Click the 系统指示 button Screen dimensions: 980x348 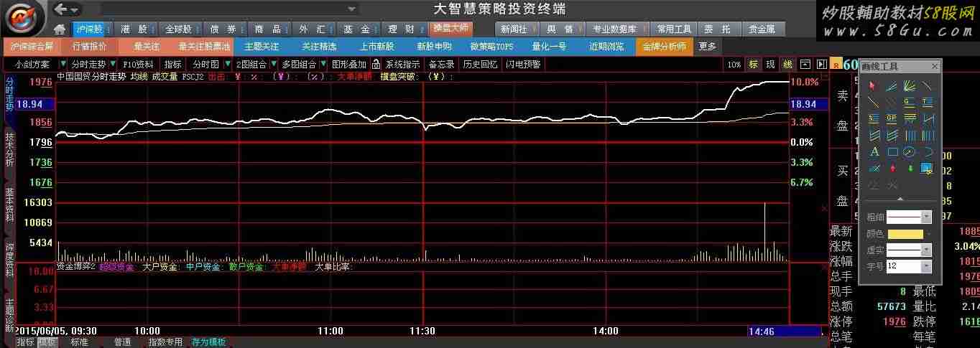[402, 64]
